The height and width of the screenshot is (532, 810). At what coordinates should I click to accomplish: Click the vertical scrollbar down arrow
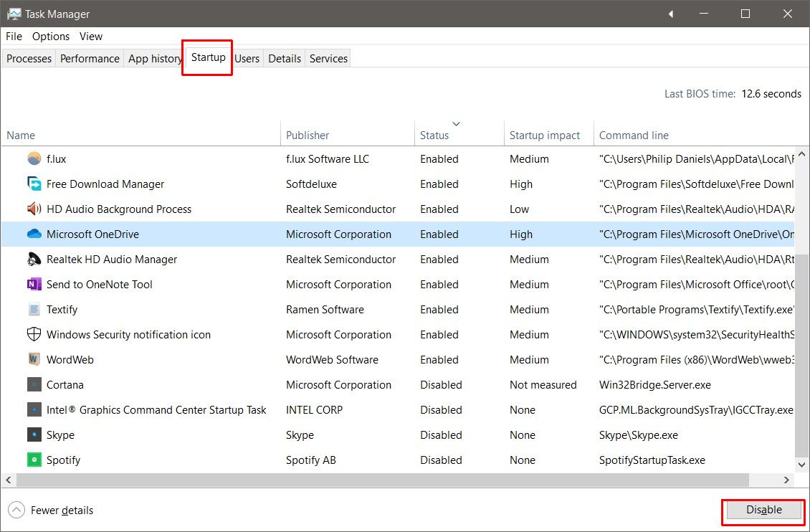(x=802, y=465)
